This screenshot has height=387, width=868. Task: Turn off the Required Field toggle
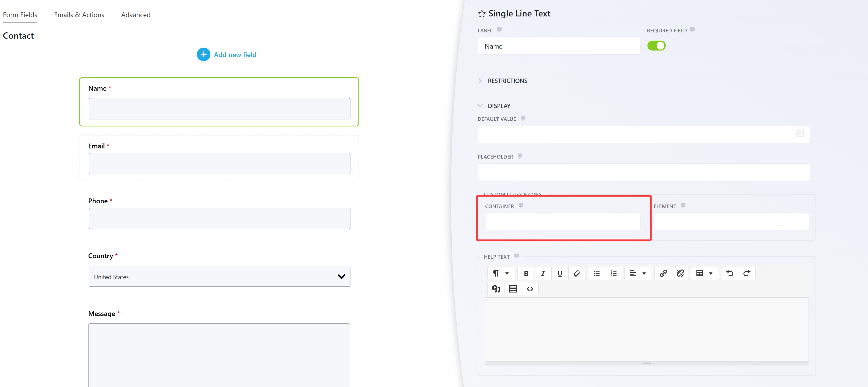pyautogui.click(x=656, y=46)
